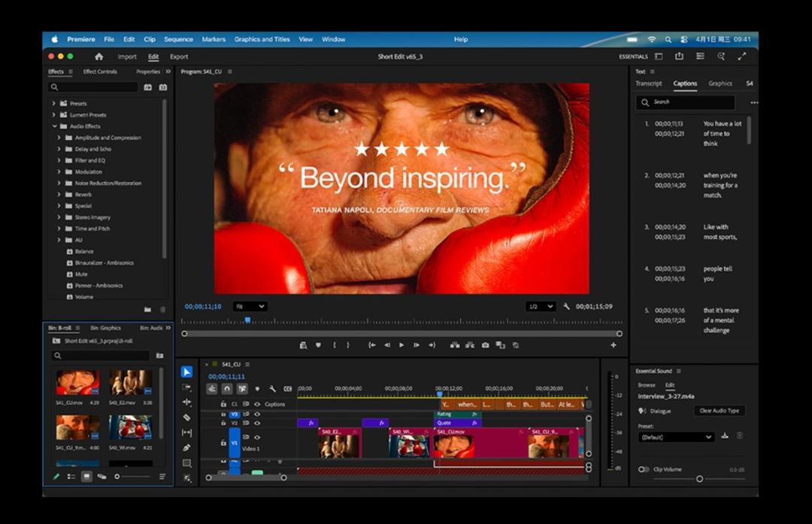
Task: Open timeline display settings wrench icon
Action: (x=272, y=389)
